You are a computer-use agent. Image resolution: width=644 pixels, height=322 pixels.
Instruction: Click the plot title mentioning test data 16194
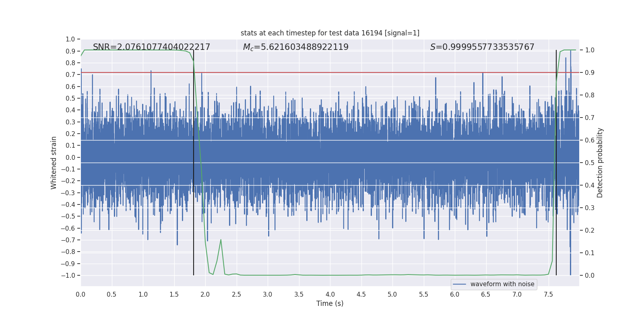(x=330, y=33)
